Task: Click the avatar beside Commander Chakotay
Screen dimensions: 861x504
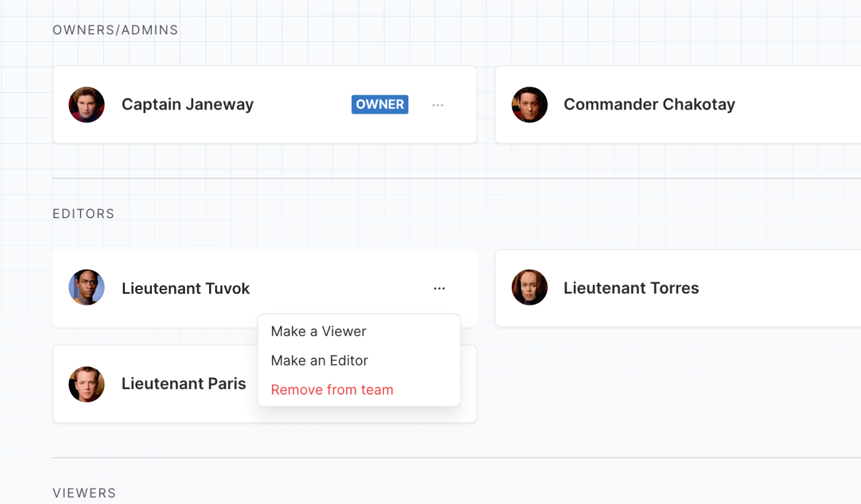Action: point(530,104)
